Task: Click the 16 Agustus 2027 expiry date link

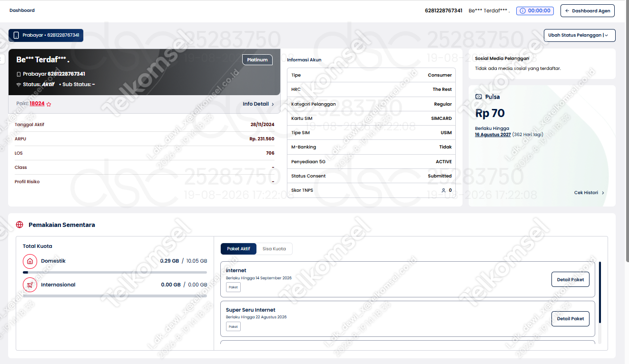Action: point(493,135)
